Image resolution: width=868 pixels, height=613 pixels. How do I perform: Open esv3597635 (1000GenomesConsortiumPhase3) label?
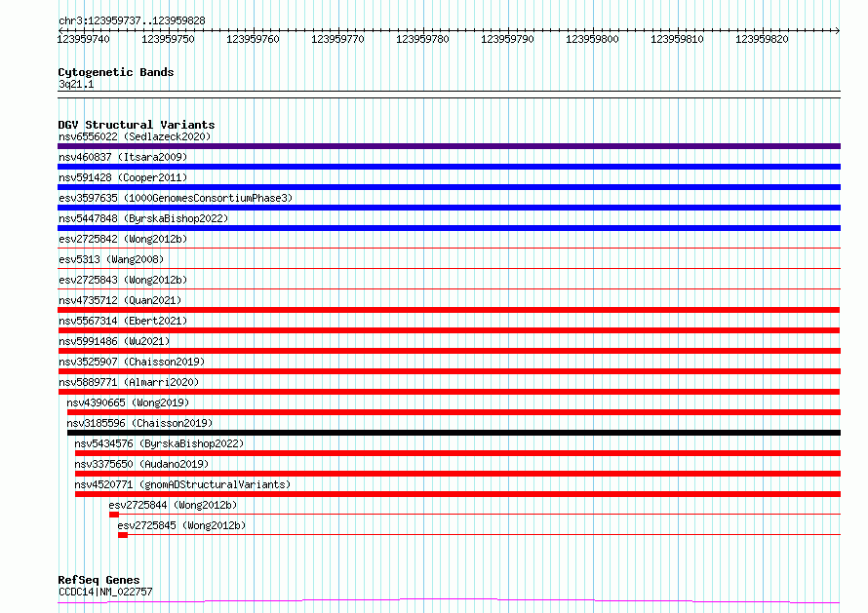[x=176, y=198]
